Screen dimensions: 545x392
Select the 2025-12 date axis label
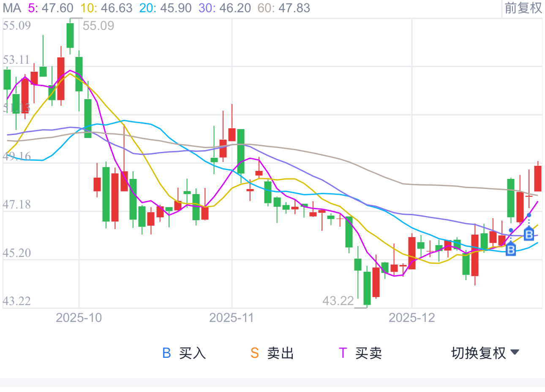(x=412, y=318)
